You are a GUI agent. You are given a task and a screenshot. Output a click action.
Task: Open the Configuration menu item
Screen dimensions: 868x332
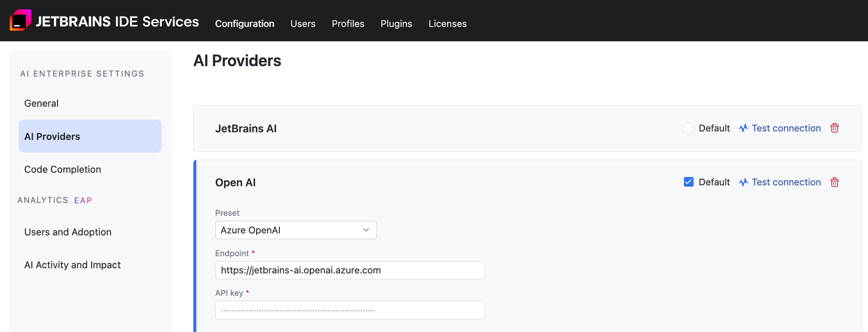click(x=244, y=24)
